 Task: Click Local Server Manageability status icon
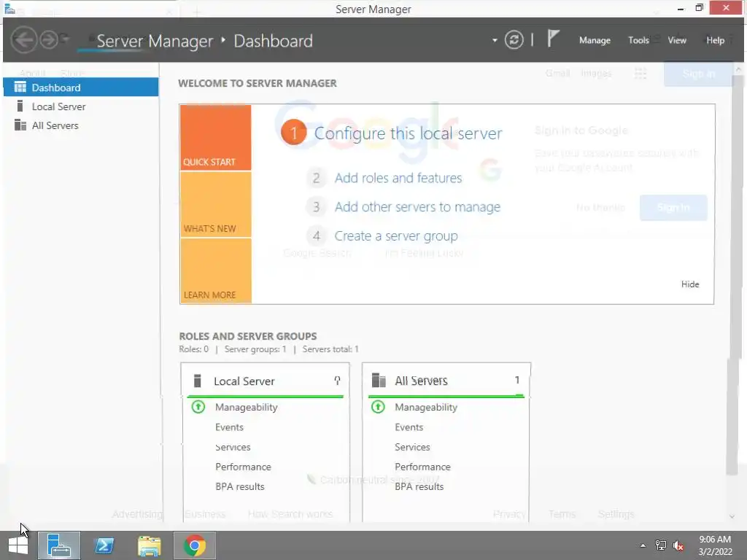(198, 407)
